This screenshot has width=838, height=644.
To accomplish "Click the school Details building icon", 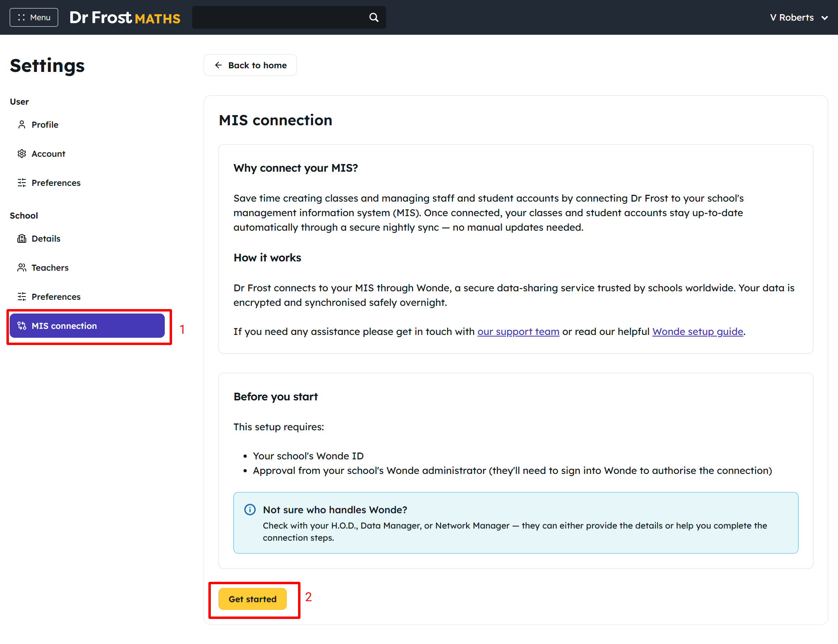I will pyautogui.click(x=22, y=238).
